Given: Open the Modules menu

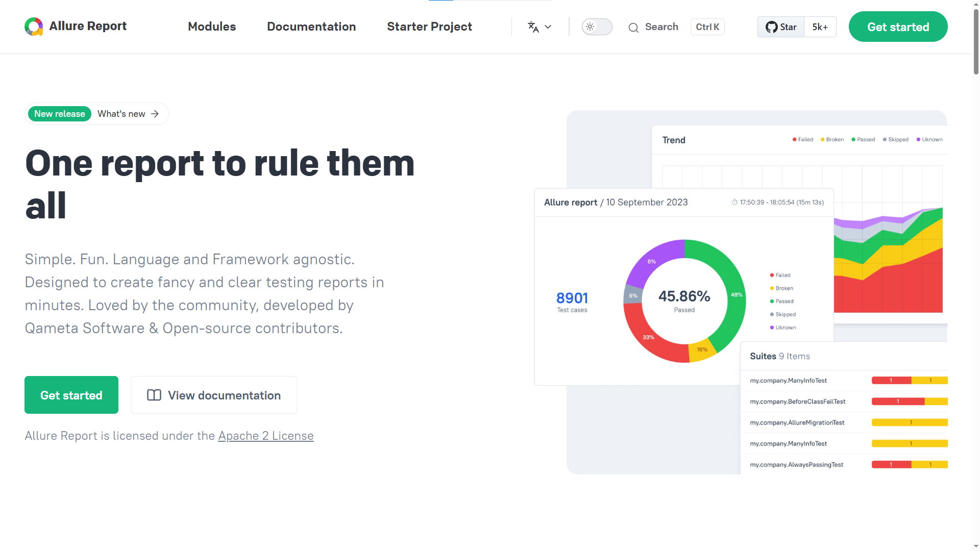Looking at the screenshot, I should click(212, 27).
